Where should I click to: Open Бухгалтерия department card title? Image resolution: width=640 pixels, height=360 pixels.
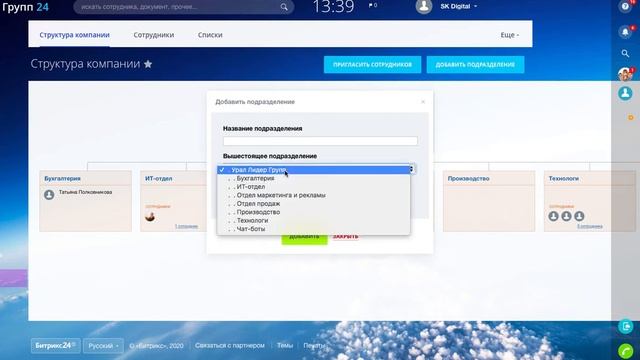click(62, 179)
